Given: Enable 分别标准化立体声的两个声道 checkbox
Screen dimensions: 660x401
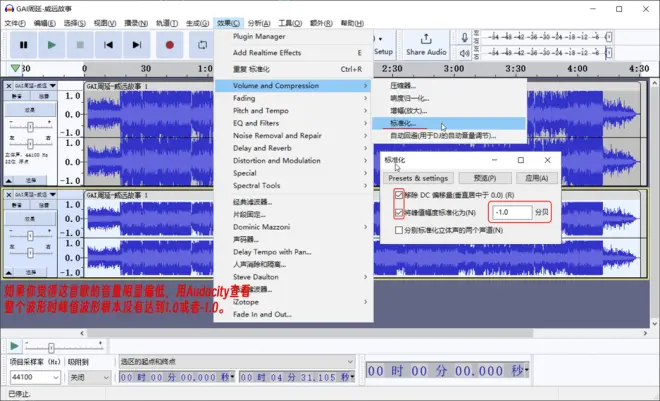Looking at the screenshot, I should click(399, 230).
